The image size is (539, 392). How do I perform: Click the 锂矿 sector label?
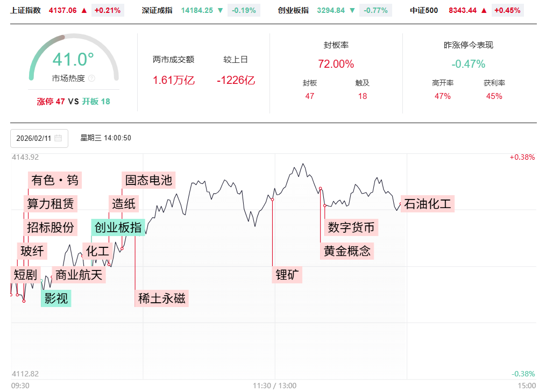coord(287,275)
